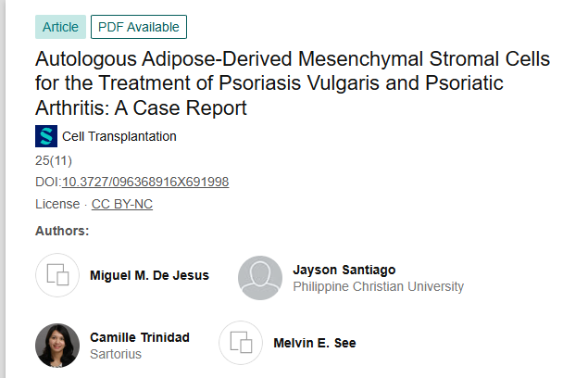Click the License label text

pos(57,204)
